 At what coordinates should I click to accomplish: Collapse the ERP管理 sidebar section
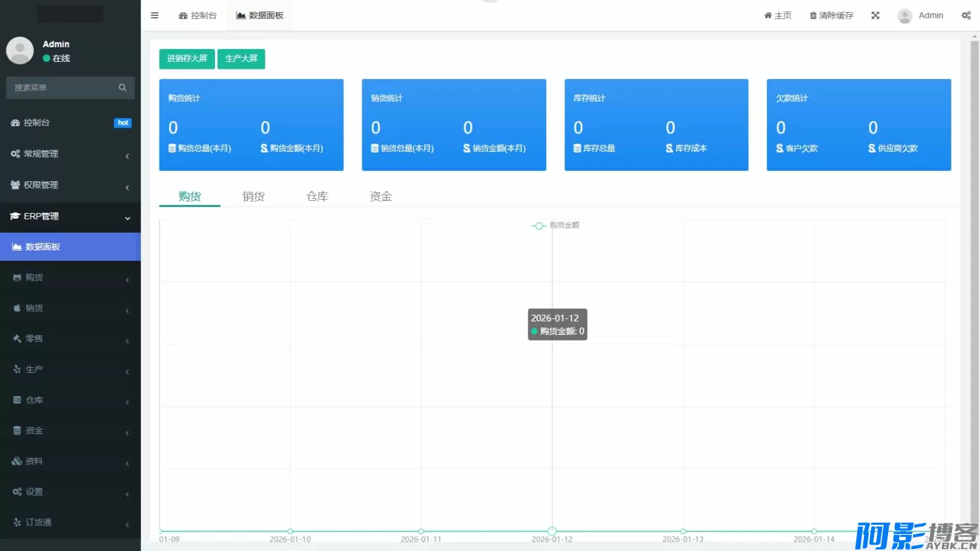(70, 216)
